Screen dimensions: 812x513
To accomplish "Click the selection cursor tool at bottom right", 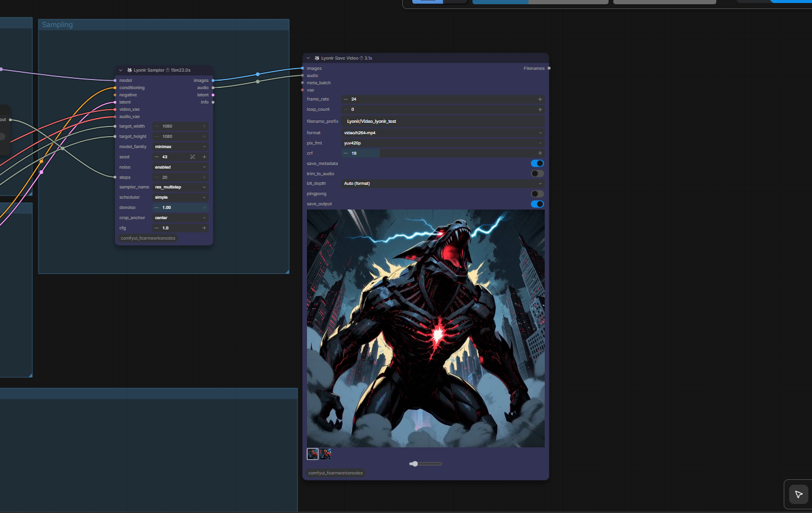I will (x=799, y=494).
